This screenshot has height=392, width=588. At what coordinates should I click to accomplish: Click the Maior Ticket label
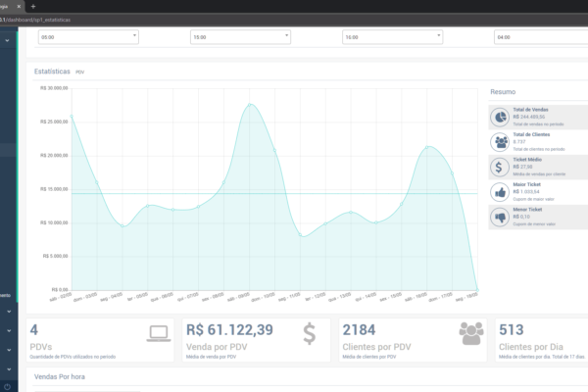point(527,184)
